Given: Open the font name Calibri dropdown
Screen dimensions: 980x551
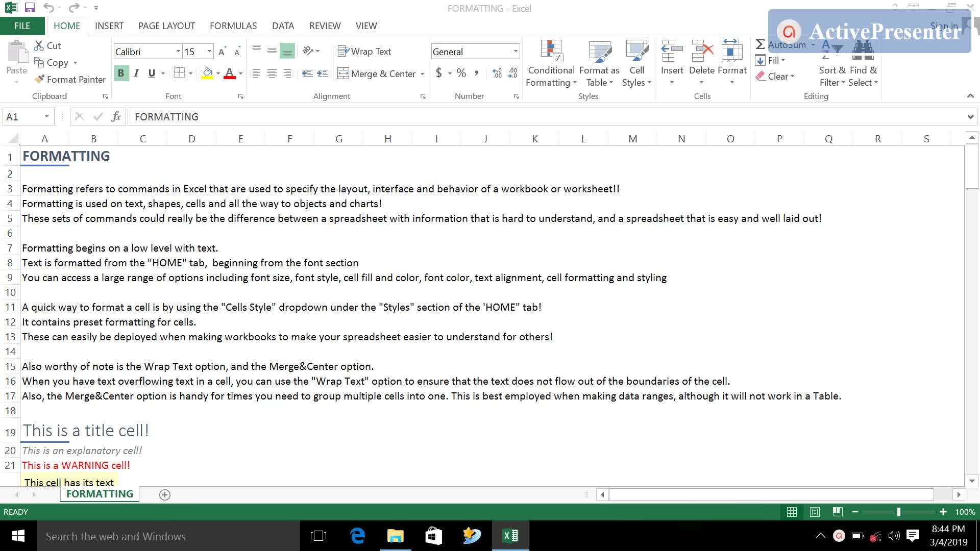Looking at the screenshot, I should pos(178,52).
